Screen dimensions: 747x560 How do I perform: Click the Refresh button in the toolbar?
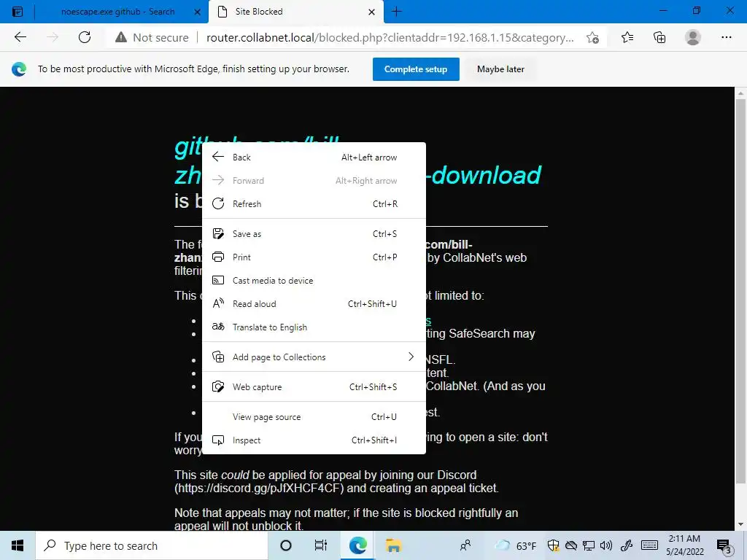pyautogui.click(x=85, y=37)
